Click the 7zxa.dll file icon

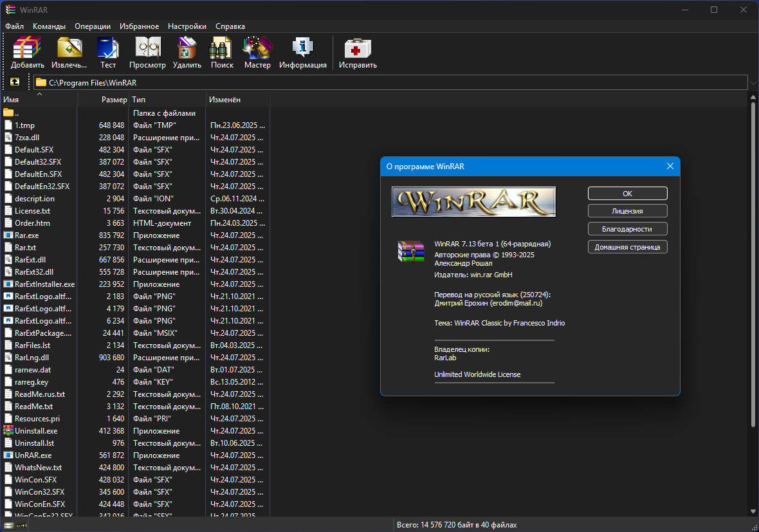click(x=8, y=138)
